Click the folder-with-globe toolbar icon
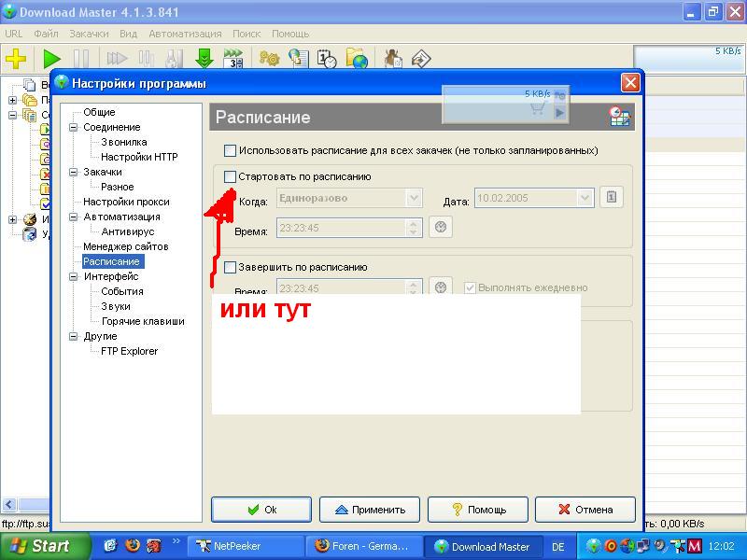The height and width of the screenshot is (560, 747). click(x=357, y=59)
